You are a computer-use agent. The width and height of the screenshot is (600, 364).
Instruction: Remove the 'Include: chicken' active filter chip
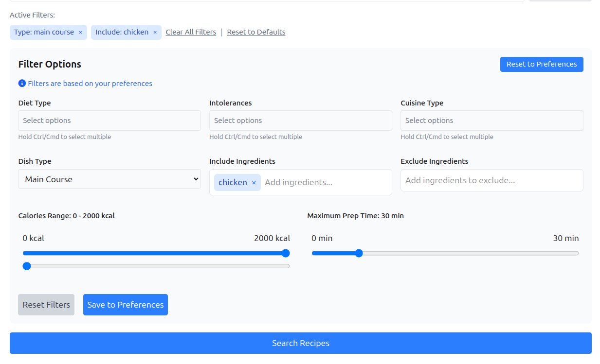click(x=155, y=33)
